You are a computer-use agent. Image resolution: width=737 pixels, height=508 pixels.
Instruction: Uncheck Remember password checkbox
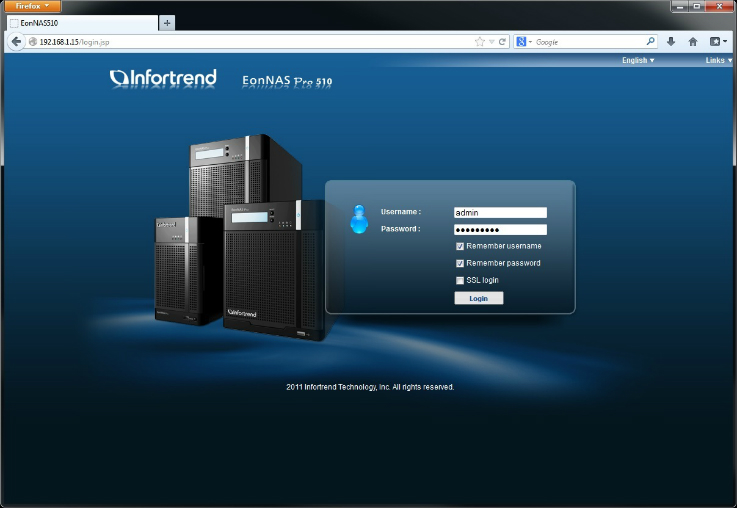[460, 264]
